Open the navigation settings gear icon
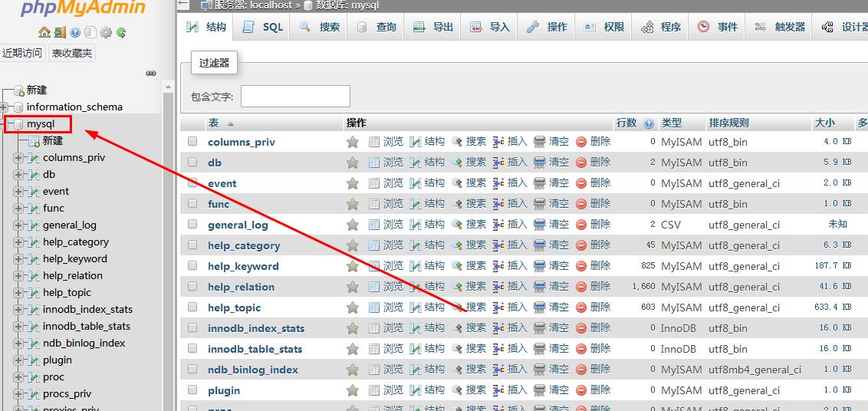 (x=106, y=33)
